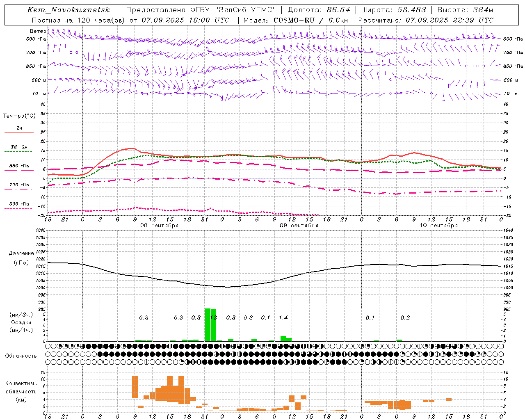Click '700 гПа' legend entry in temperature panel
This screenshot has height=420, width=525.
click(19, 185)
